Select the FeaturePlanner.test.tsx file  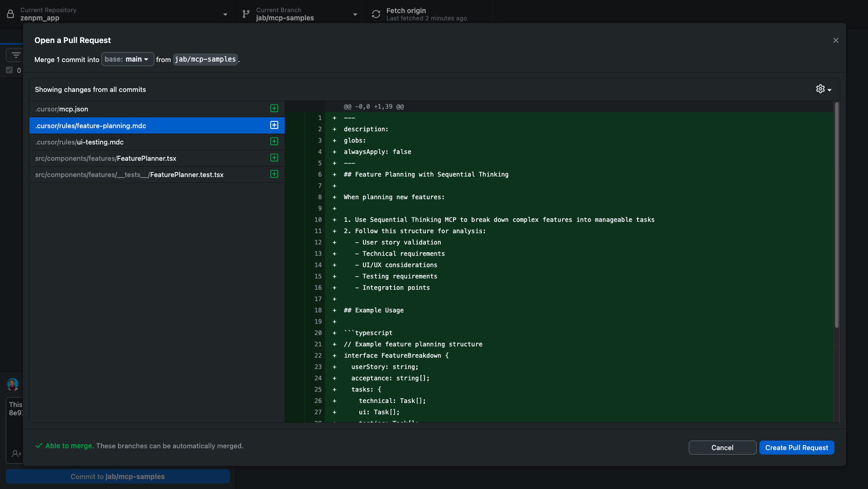point(157,175)
